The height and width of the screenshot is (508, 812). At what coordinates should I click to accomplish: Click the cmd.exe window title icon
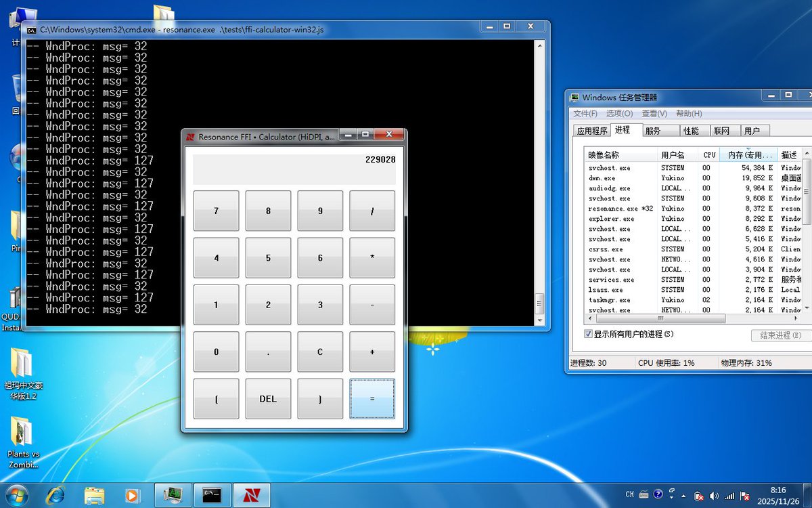[31, 30]
